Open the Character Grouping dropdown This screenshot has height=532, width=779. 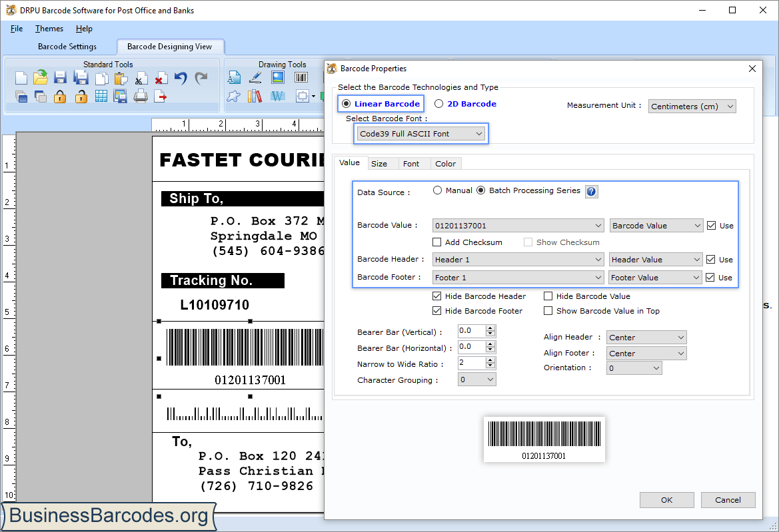476,380
